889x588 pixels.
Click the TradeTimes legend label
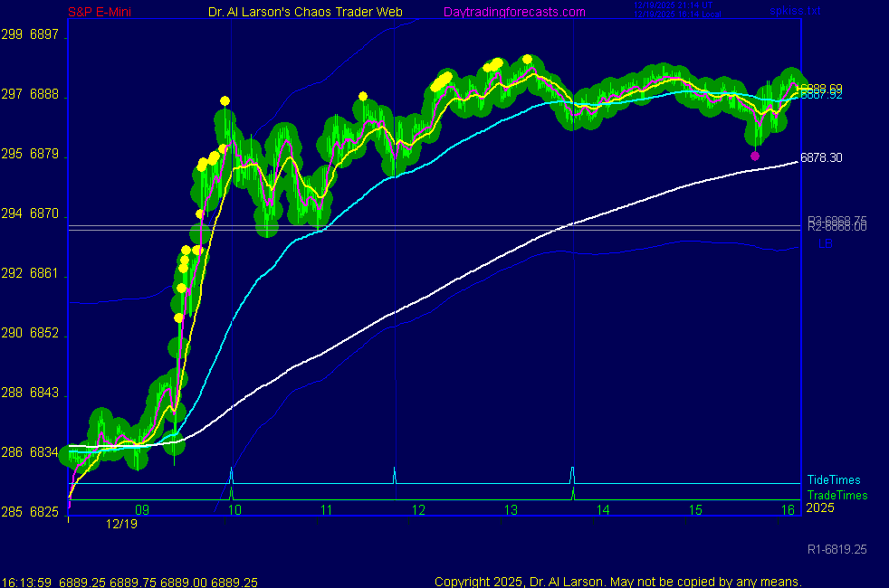(x=836, y=495)
